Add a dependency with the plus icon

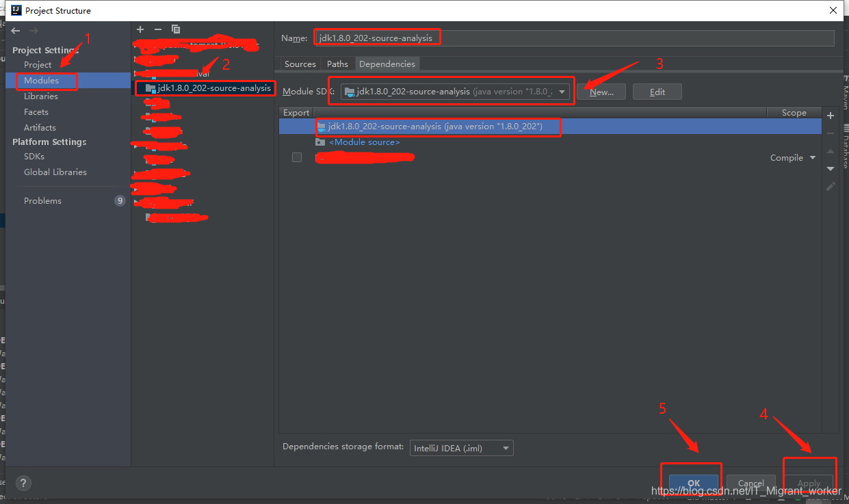(x=831, y=116)
